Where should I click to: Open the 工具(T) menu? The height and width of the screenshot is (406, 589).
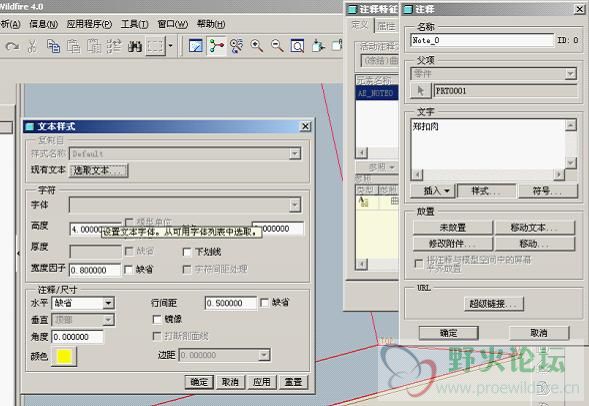click(134, 24)
